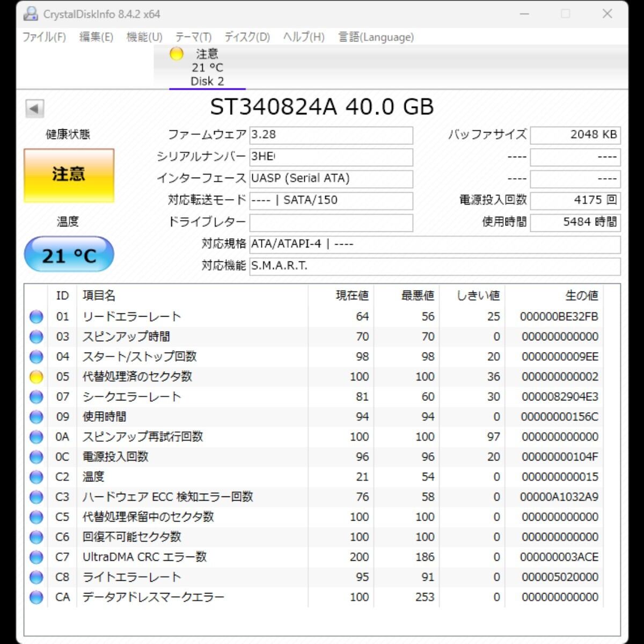The image size is (644, 644).
Task: Click the yellow caution icon for Disk 2
Action: [x=177, y=54]
